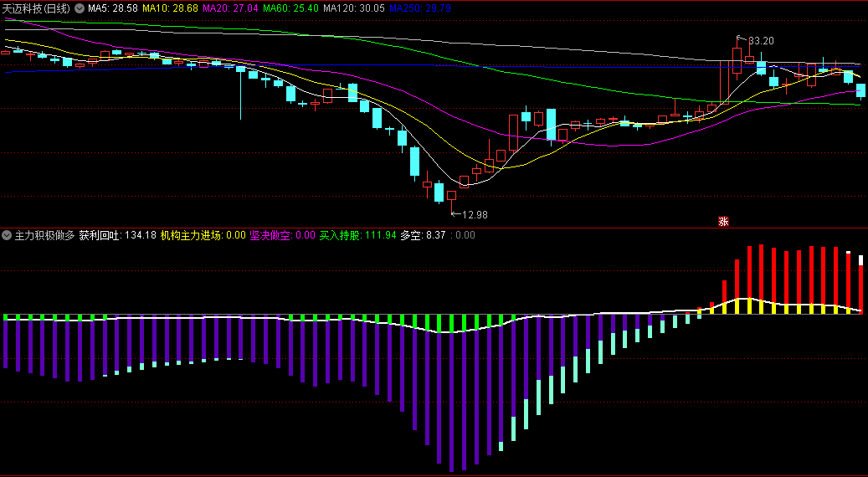This screenshot has height=477, width=868.
Task: Click the 12.98 low price annotation
Action: [x=475, y=215]
